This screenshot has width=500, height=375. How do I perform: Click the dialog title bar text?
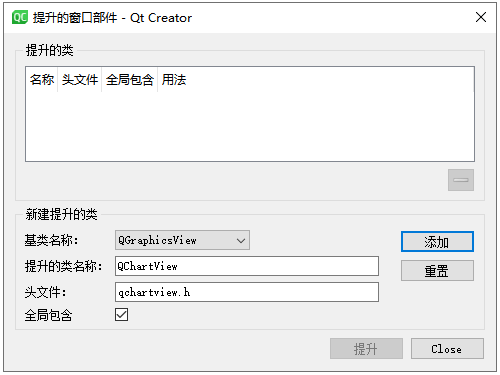112,18
